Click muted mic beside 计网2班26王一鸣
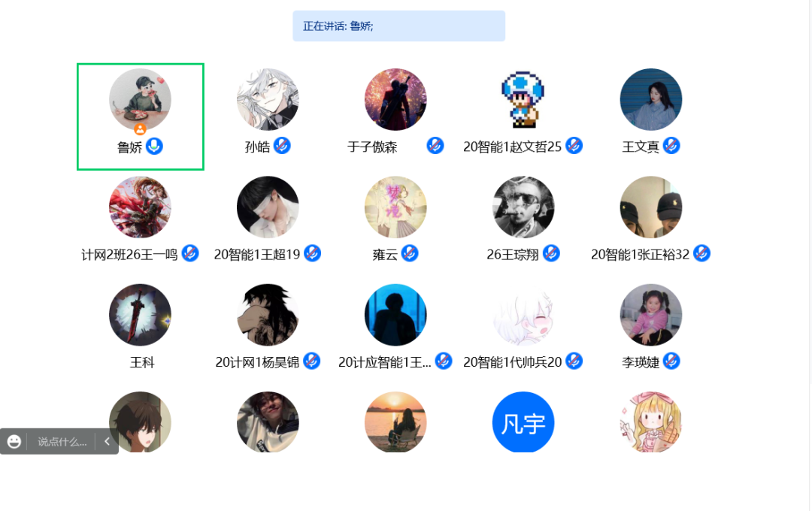The height and width of the screenshot is (511, 812). coord(190,254)
